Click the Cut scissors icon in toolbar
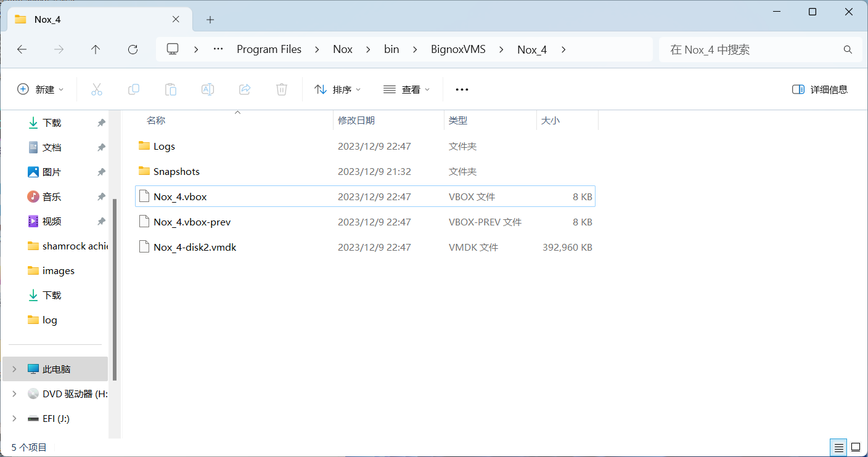Viewport: 868px width, 457px height. pos(97,89)
